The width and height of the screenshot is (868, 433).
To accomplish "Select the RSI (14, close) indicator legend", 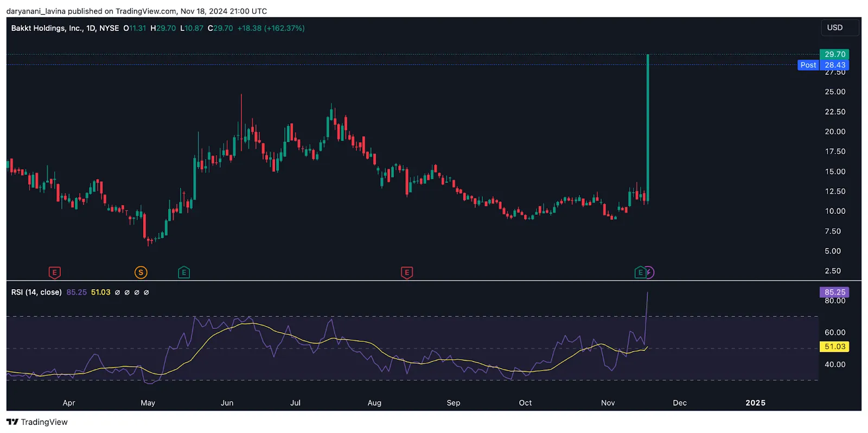I will point(36,292).
